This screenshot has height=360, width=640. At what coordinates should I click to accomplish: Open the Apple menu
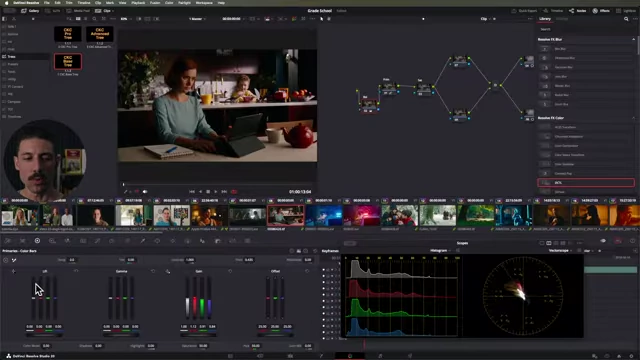(6, 2)
